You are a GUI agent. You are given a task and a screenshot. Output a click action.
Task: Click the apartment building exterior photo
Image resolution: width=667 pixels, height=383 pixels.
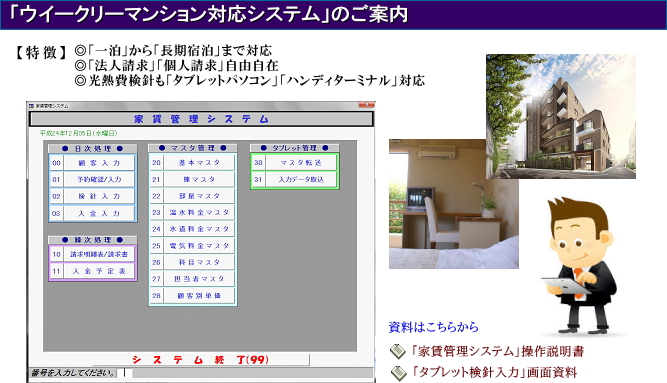(561, 116)
